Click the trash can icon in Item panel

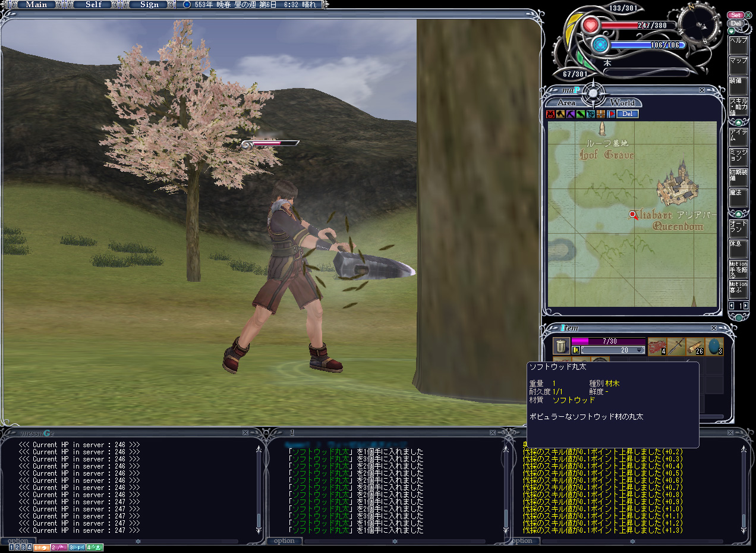(561, 346)
